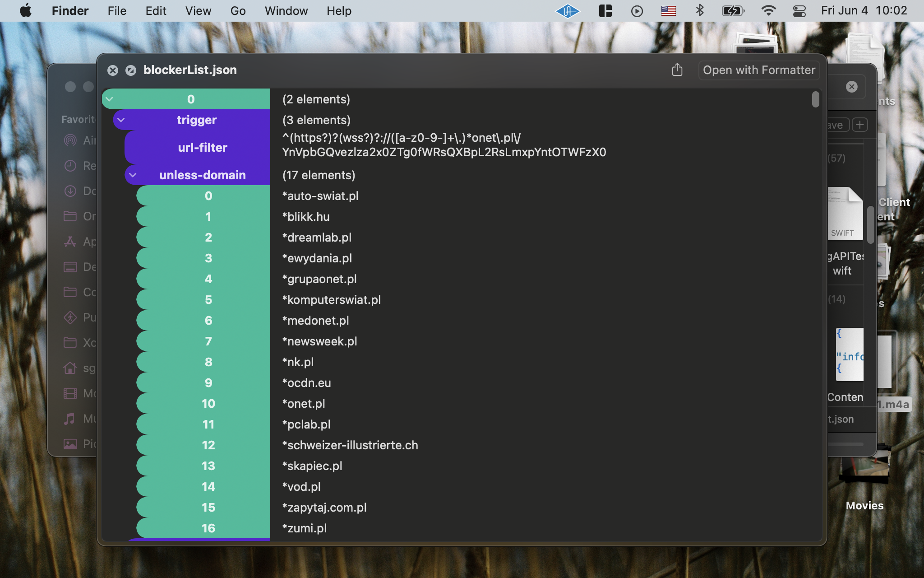
Task: Click the Downloads icon in Finder sidebar
Action: 70,191
